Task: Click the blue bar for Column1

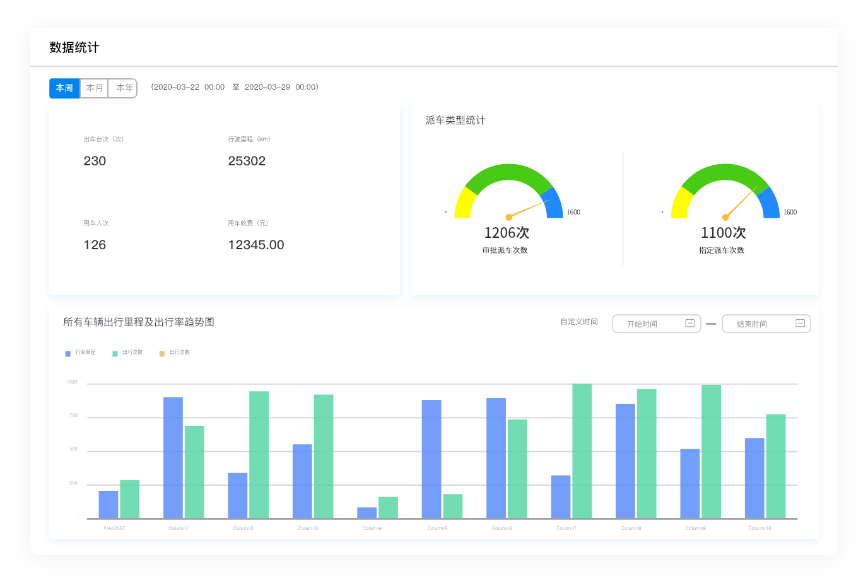Action: pos(173,457)
